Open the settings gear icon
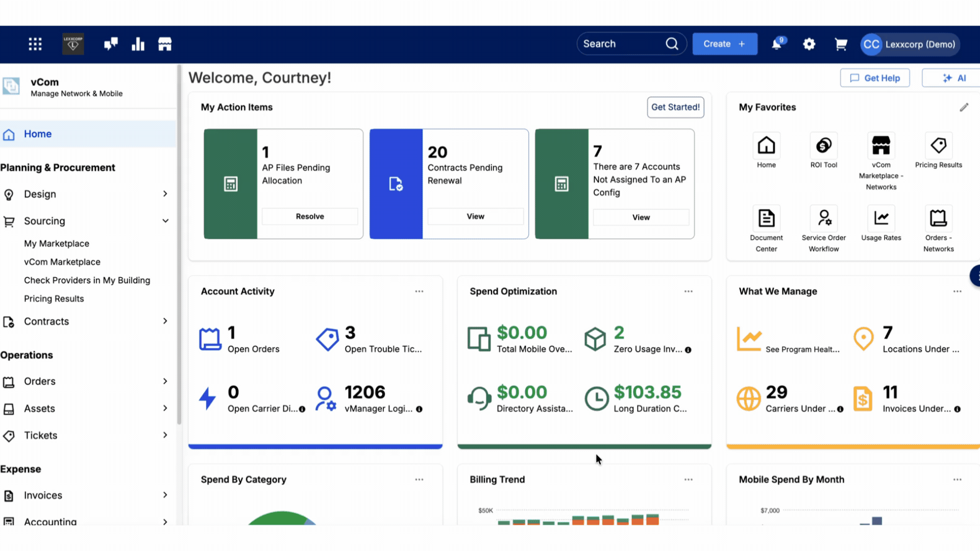This screenshot has height=551, width=980. click(x=809, y=44)
